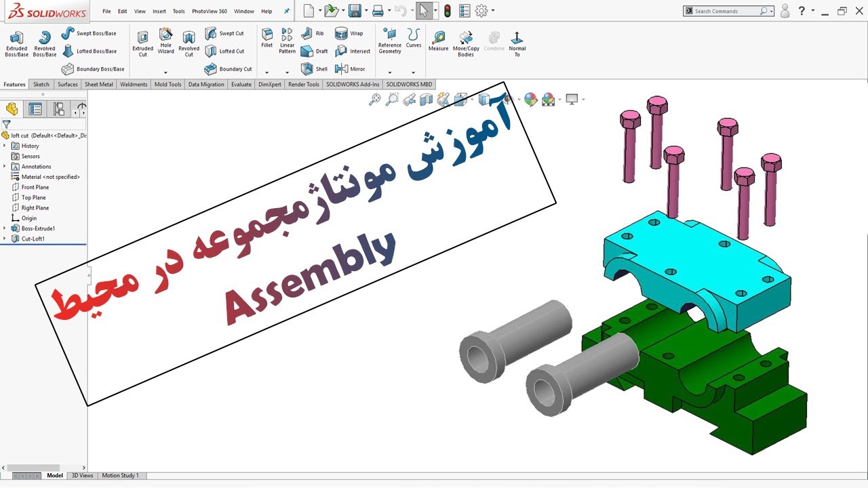Select Origin in feature tree
This screenshot has width=868, height=488.
24,218
